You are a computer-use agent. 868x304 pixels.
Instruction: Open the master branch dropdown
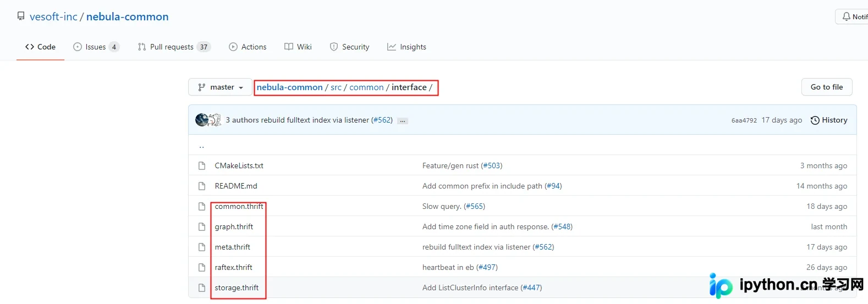[x=220, y=87]
